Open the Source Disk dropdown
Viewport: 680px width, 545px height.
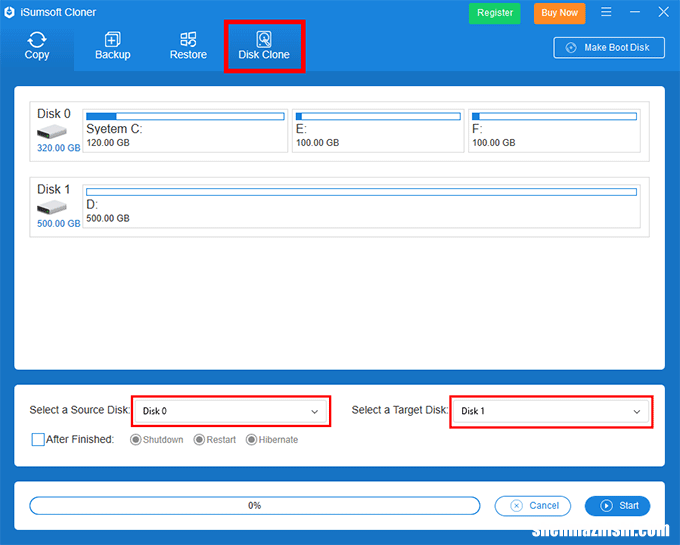231,411
